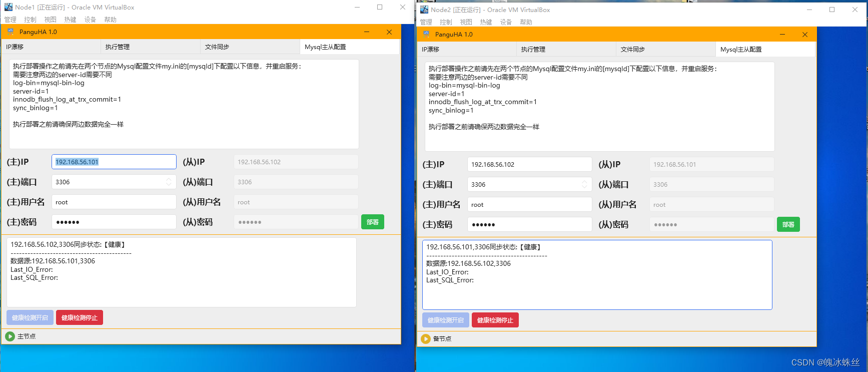This screenshot has width=868, height=372.
Task: Click the (主)IP field showing 192.168.56.101 in Node1
Action: 114,162
